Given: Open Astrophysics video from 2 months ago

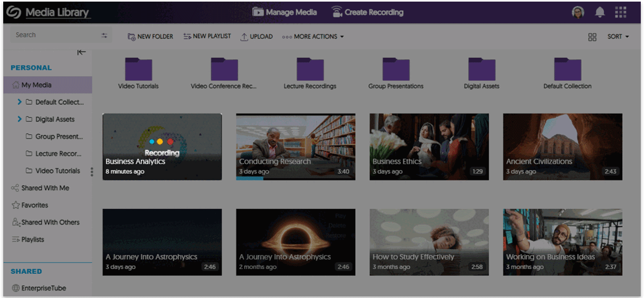Looking at the screenshot, I should pos(296,242).
